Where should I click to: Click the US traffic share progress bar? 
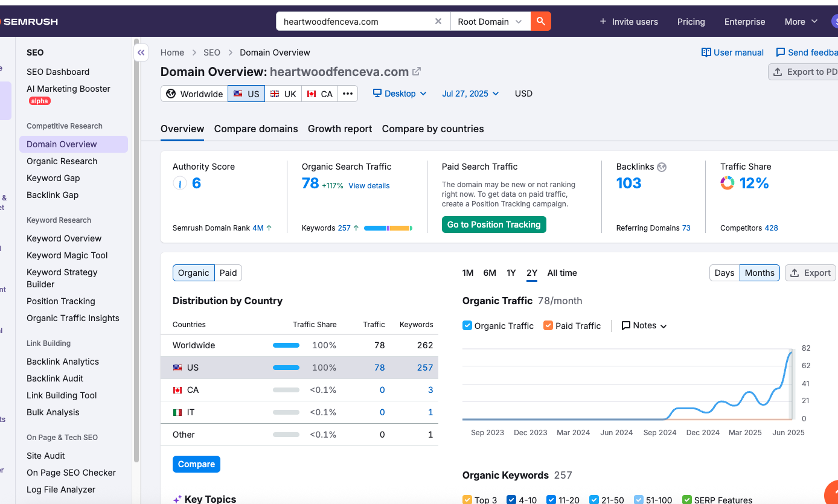(x=286, y=368)
